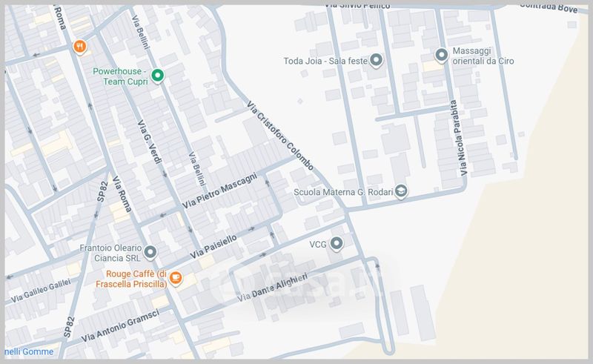
Task: Click the Powerhouse - Team Cupri text label
Action: 119,77
